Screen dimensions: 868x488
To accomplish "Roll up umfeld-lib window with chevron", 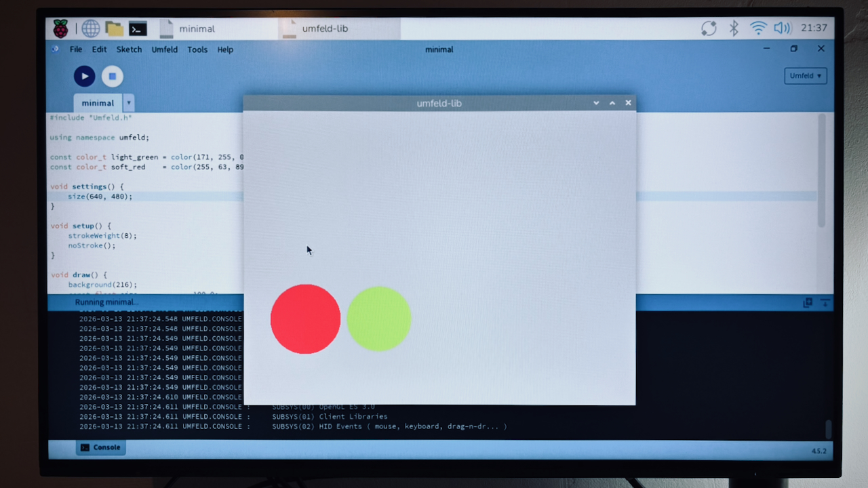I will tap(596, 103).
